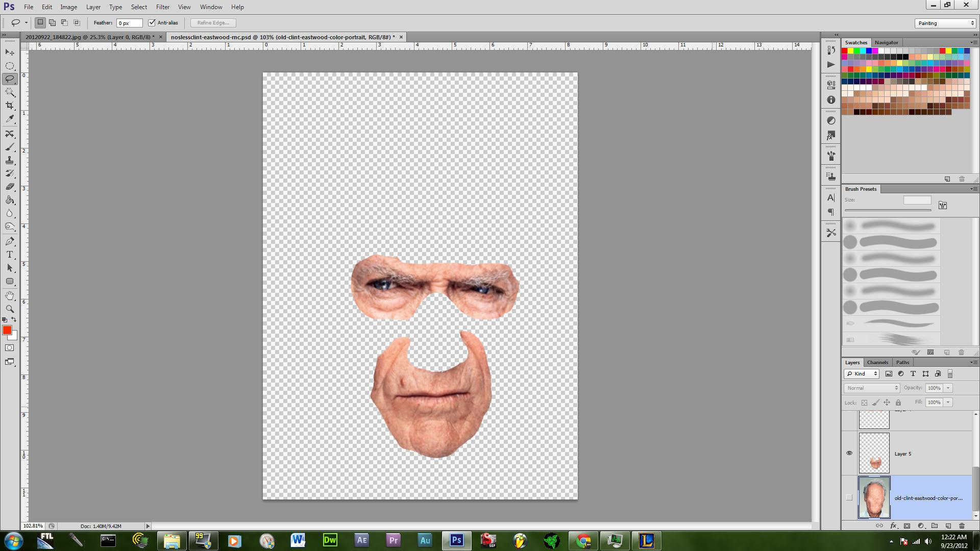Open Chrome from the taskbar

click(583, 540)
